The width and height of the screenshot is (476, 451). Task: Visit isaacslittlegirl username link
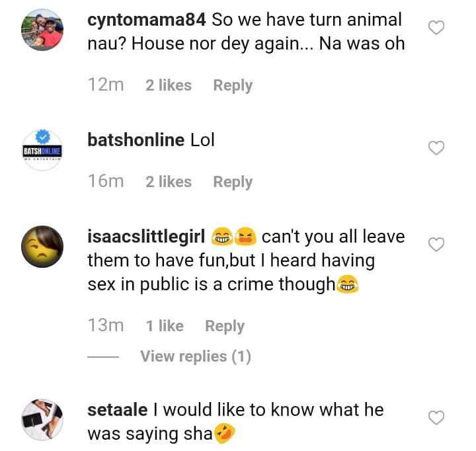click(145, 236)
